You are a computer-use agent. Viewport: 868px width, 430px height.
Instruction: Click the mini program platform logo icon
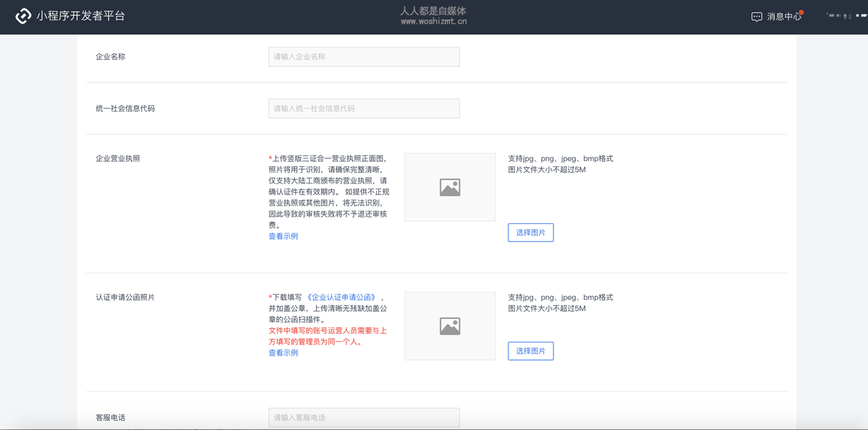[x=23, y=16]
